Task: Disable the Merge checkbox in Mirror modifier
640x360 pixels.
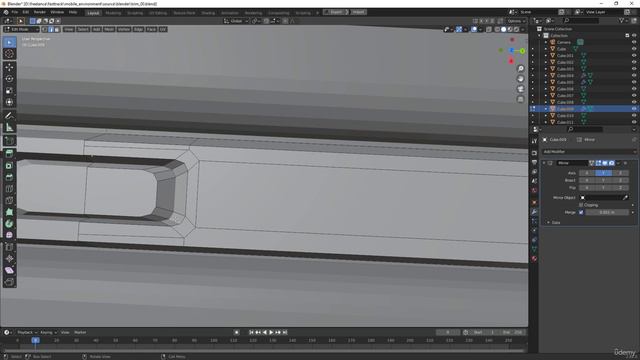Action: 581,212
